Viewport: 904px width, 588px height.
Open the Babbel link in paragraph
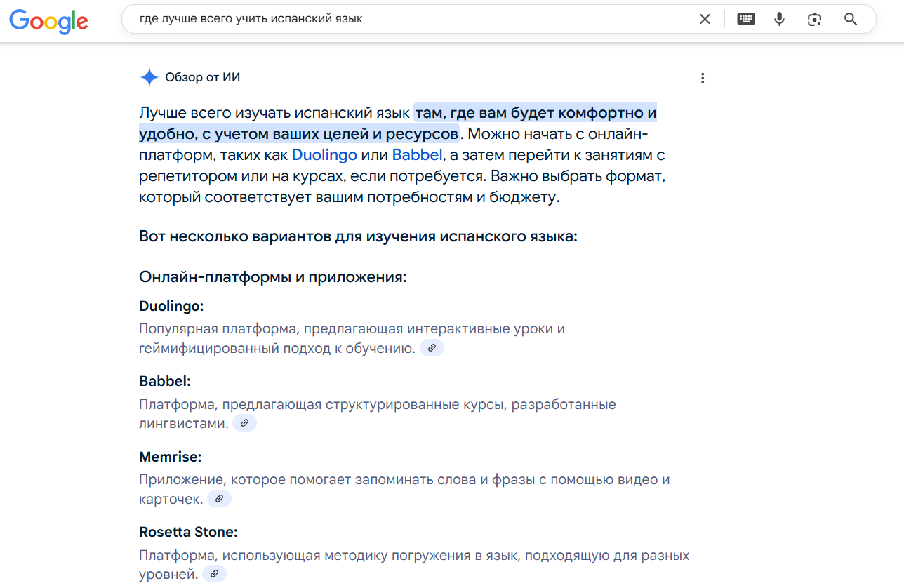[417, 154]
